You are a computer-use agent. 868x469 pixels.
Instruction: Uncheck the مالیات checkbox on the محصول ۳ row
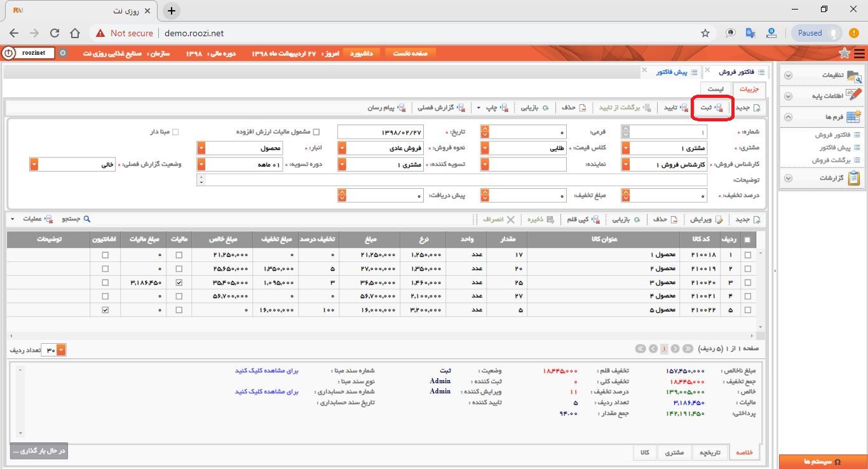coord(179,282)
